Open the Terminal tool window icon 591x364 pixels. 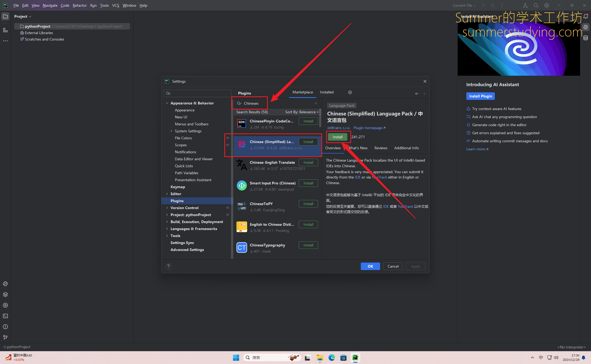(5, 316)
